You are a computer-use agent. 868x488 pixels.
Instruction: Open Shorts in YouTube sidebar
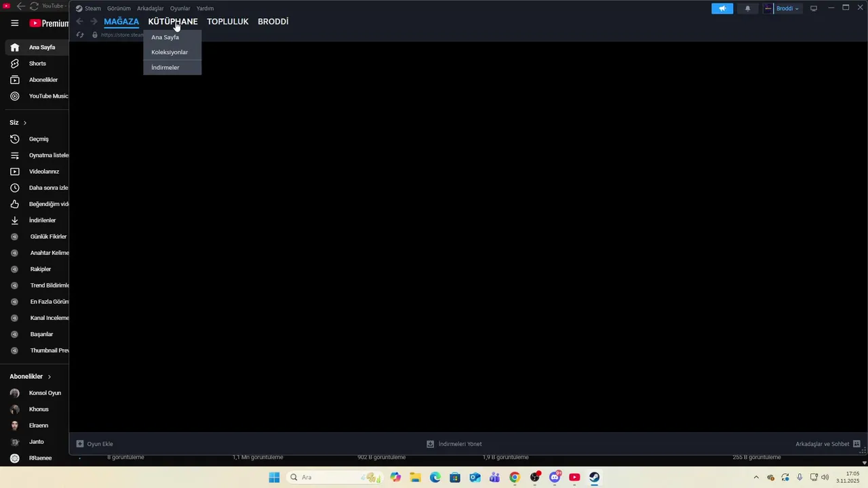[x=37, y=64]
